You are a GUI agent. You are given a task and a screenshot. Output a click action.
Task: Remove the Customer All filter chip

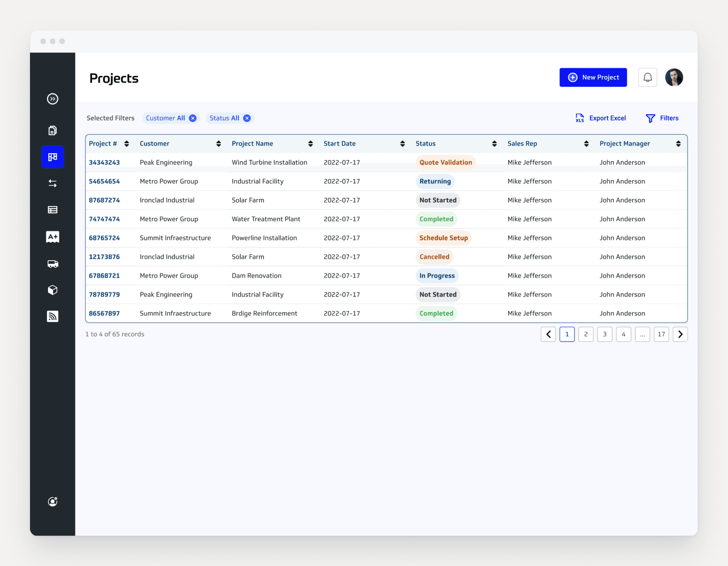click(193, 118)
